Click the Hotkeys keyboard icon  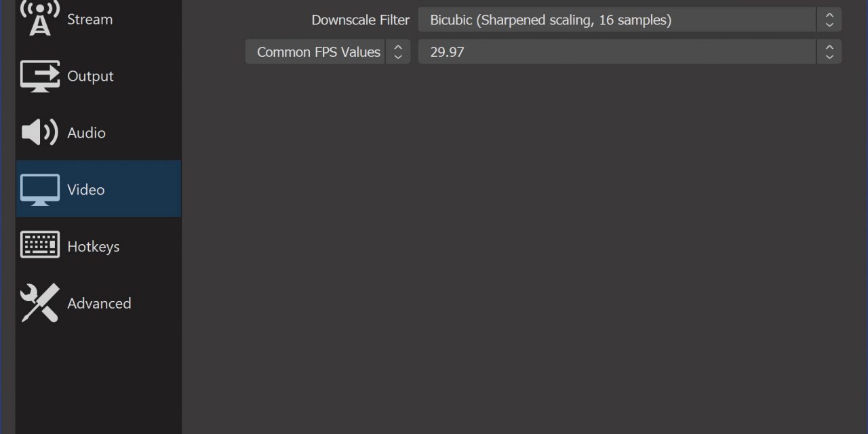coord(40,245)
